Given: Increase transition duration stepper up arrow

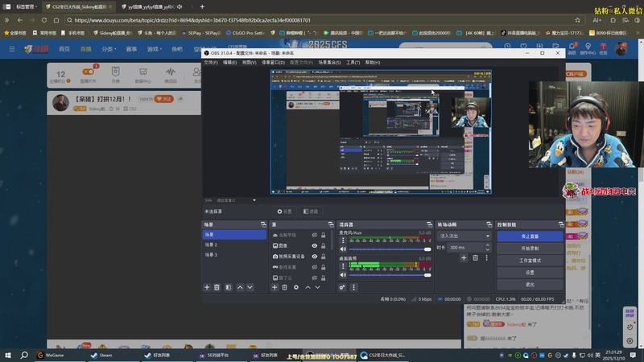Looking at the screenshot, I should tap(488, 245).
